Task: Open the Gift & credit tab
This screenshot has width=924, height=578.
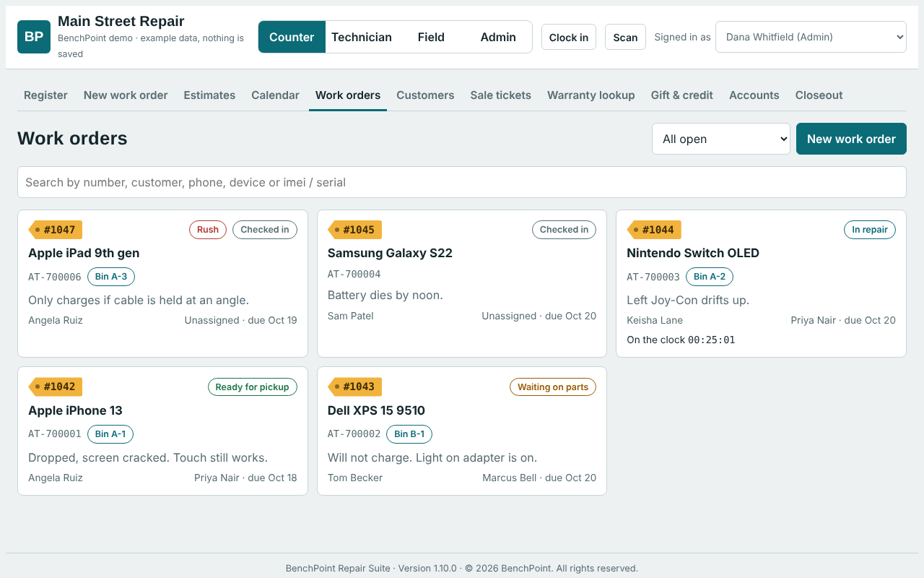Action: pos(682,95)
